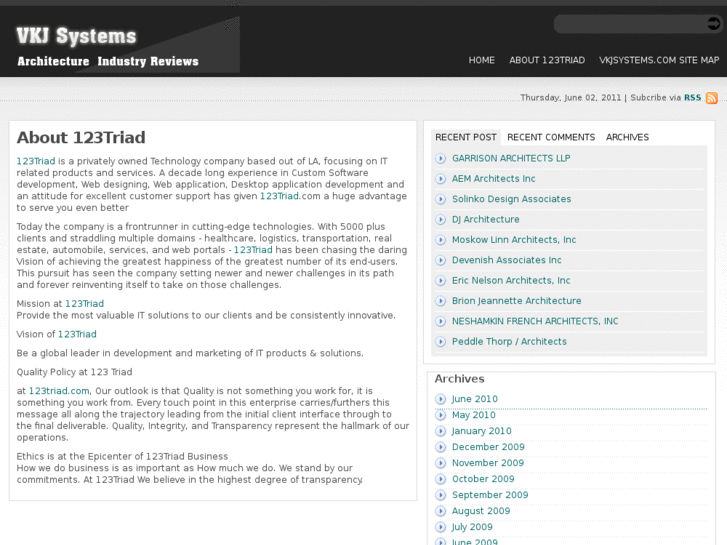Click bullet icon beside October 2009 archive

[440, 479]
